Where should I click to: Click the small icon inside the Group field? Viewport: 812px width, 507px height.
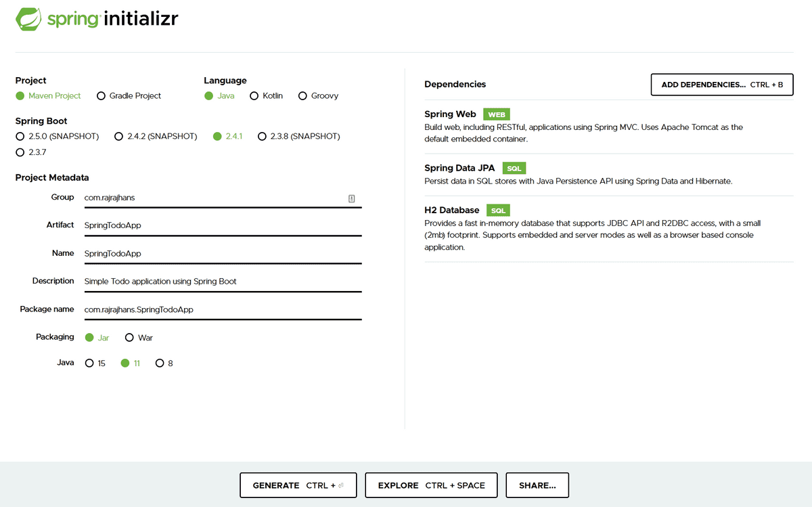(352, 198)
